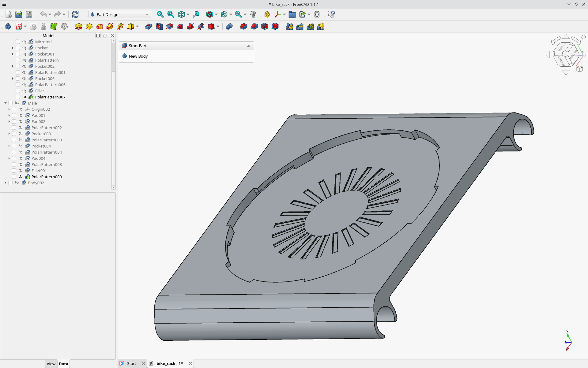The image size is (588, 368).
Task: Tick the checkbox next to Fillet001
Action: click(14, 171)
